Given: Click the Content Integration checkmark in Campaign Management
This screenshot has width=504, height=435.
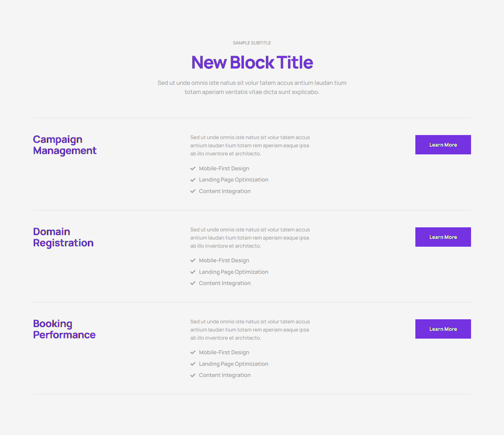Looking at the screenshot, I should [193, 191].
